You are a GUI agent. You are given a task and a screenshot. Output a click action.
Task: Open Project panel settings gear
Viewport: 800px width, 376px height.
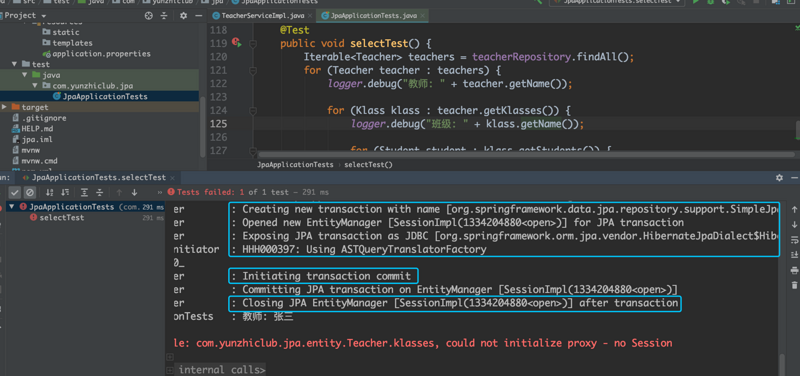tap(184, 16)
